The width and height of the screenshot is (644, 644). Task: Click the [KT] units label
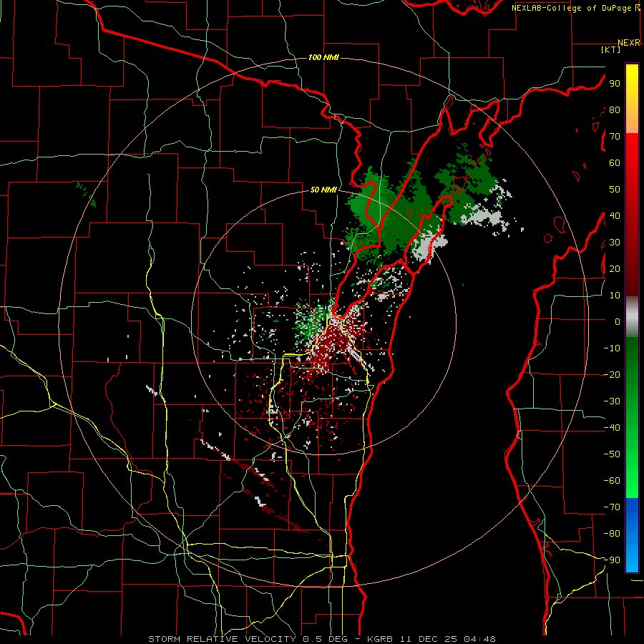(611, 49)
